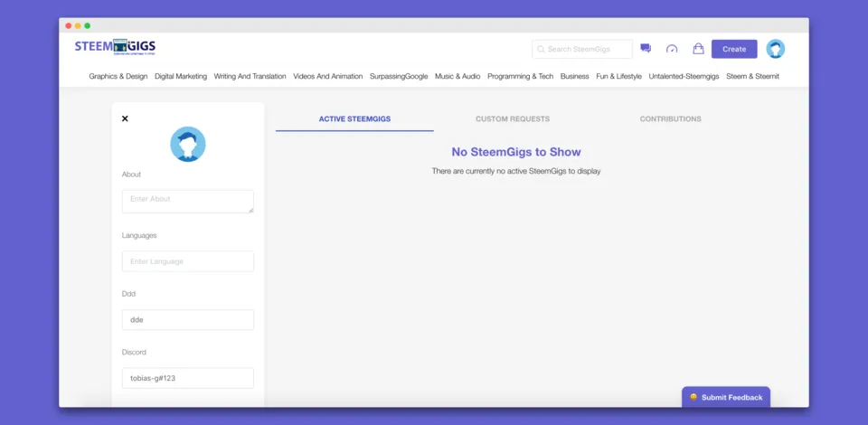Open Programming & Tech category

pos(521,76)
